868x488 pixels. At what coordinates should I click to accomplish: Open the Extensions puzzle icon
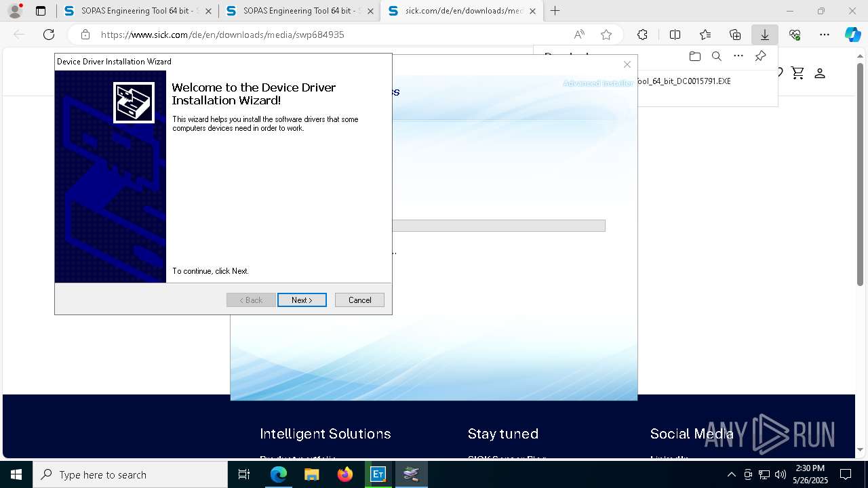click(x=642, y=35)
